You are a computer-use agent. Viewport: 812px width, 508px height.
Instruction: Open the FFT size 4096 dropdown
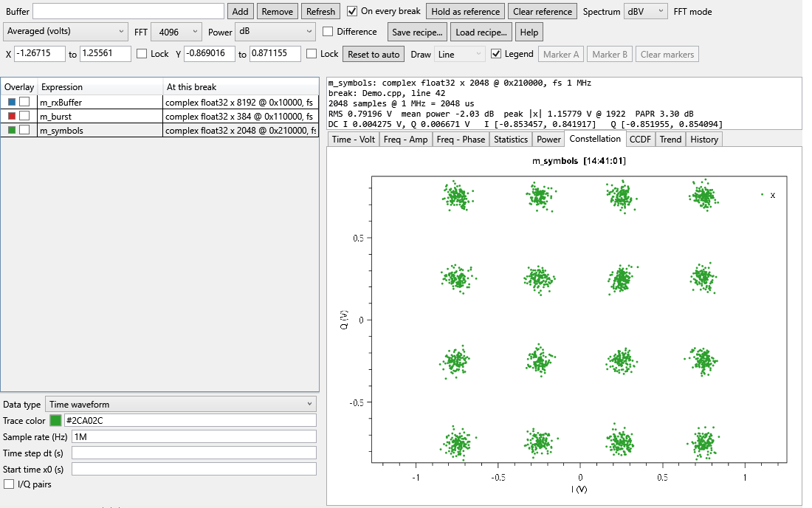pos(176,32)
